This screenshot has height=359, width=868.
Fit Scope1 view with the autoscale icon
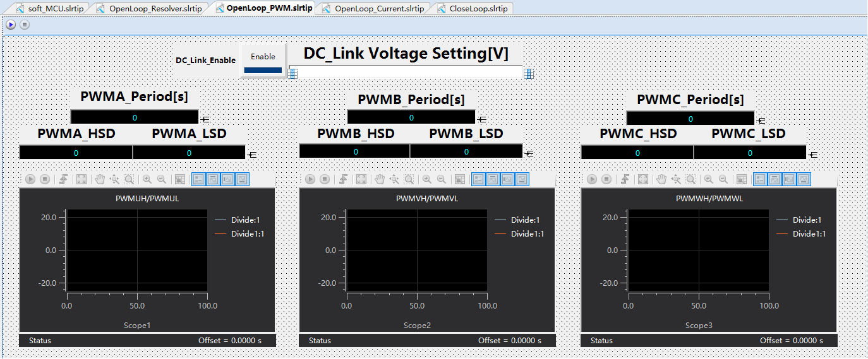pos(81,179)
